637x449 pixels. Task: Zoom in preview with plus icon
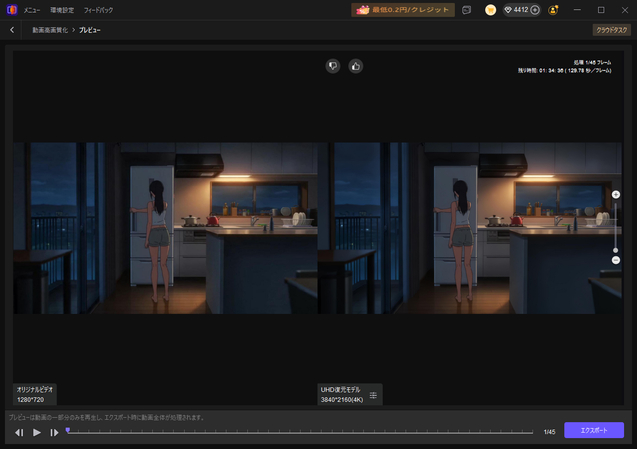(x=615, y=195)
